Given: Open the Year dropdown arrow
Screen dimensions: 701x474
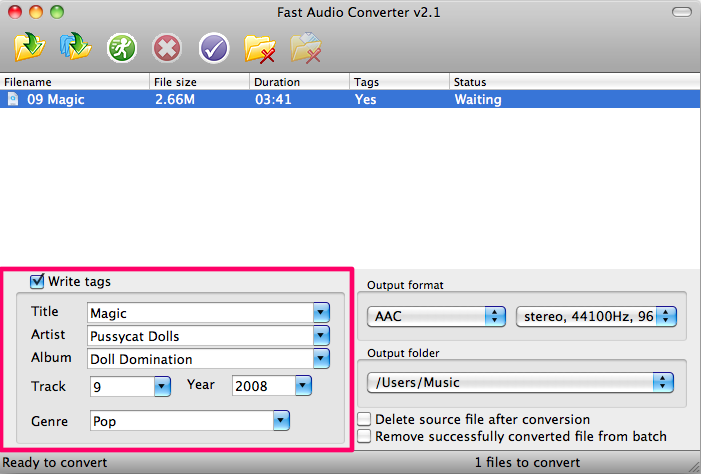Looking at the screenshot, I should pyautogui.click(x=303, y=385).
